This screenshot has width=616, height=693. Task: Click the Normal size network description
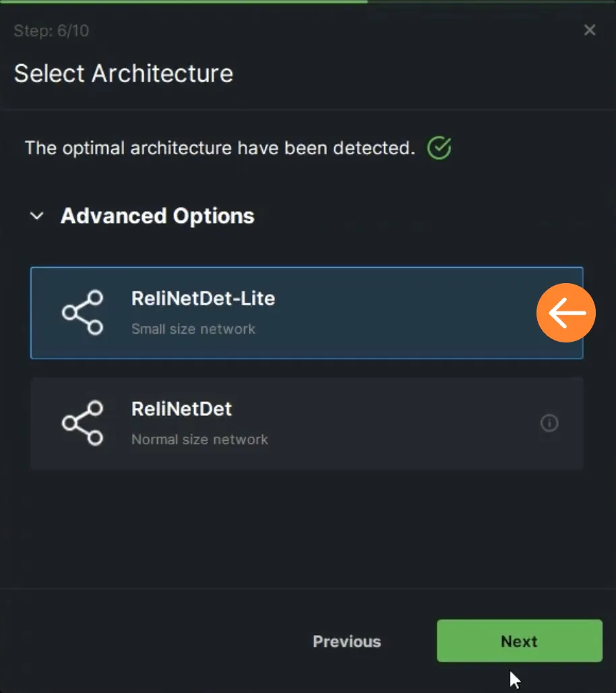(199, 440)
